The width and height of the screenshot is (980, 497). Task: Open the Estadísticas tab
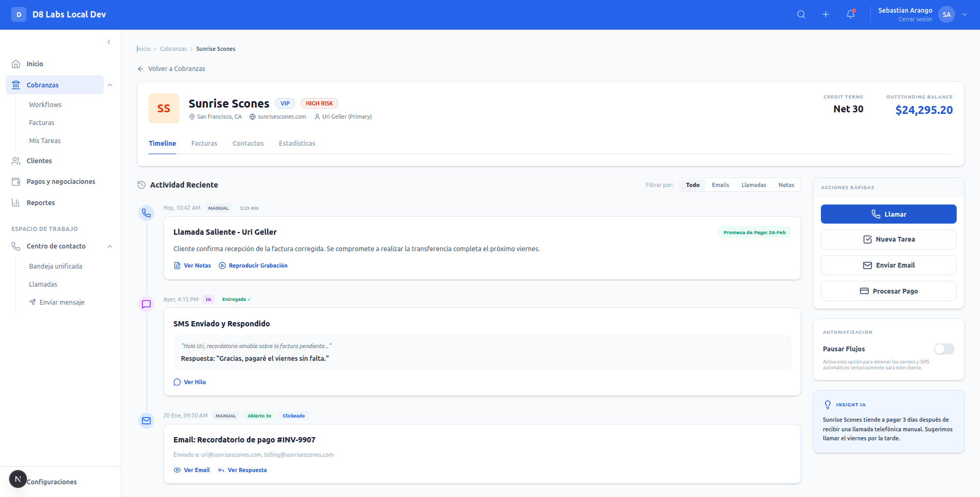tap(296, 143)
